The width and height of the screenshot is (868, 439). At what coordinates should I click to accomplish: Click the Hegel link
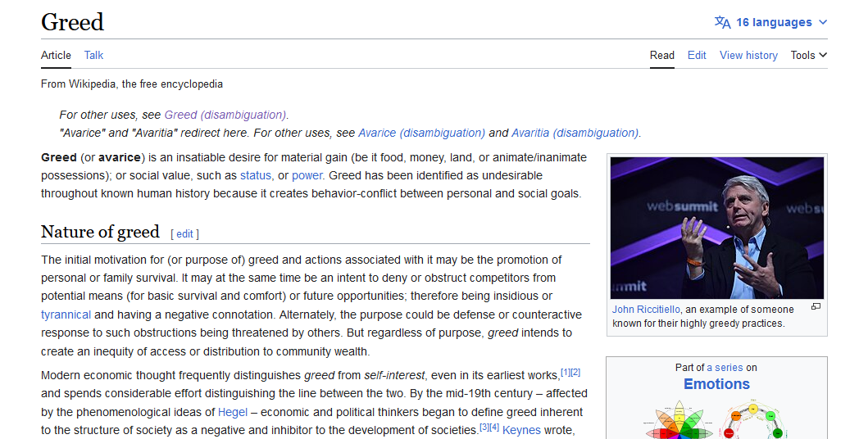pos(232,412)
